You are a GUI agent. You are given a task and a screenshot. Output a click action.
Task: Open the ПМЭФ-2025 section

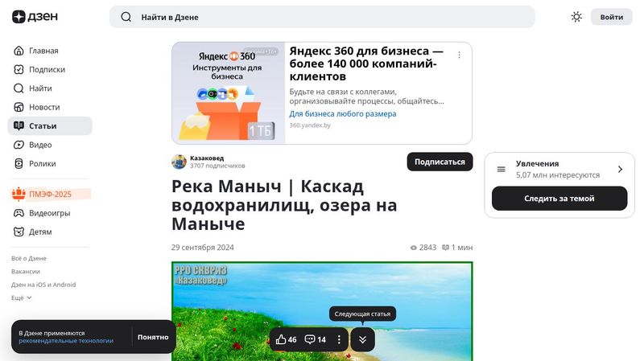tap(50, 194)
